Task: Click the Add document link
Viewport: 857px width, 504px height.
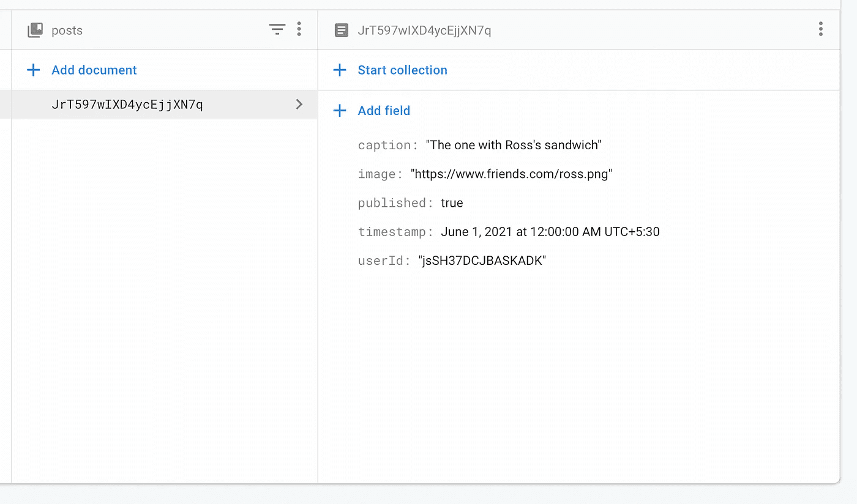Action: tap(94, 70)
